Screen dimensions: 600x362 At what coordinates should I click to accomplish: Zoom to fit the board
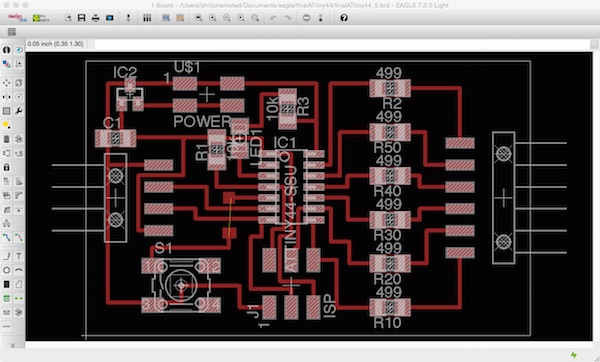tap(199, 18)
